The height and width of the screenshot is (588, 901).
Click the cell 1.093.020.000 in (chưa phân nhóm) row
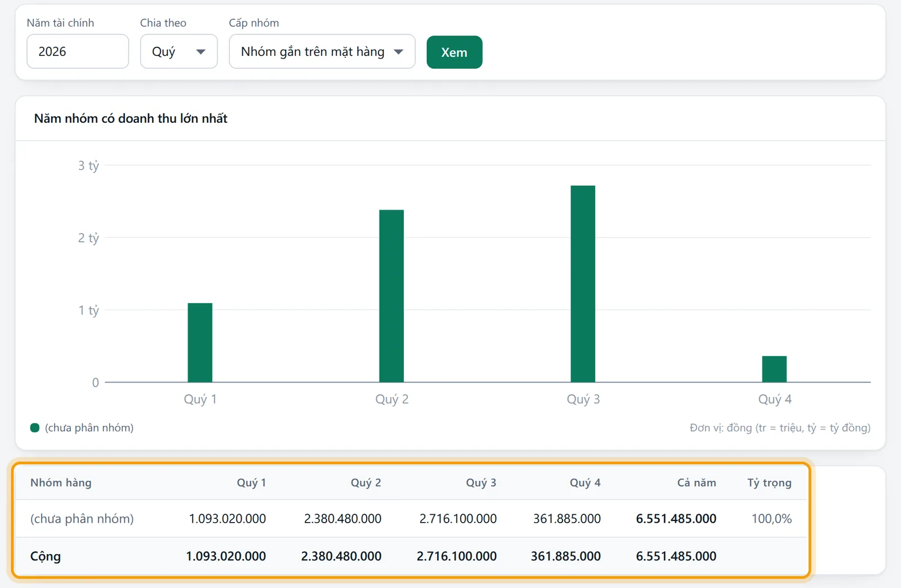[x=228, y=519]
